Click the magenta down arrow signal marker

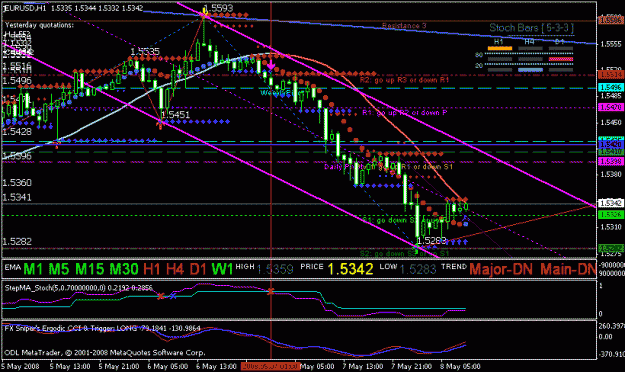[271, 65]
